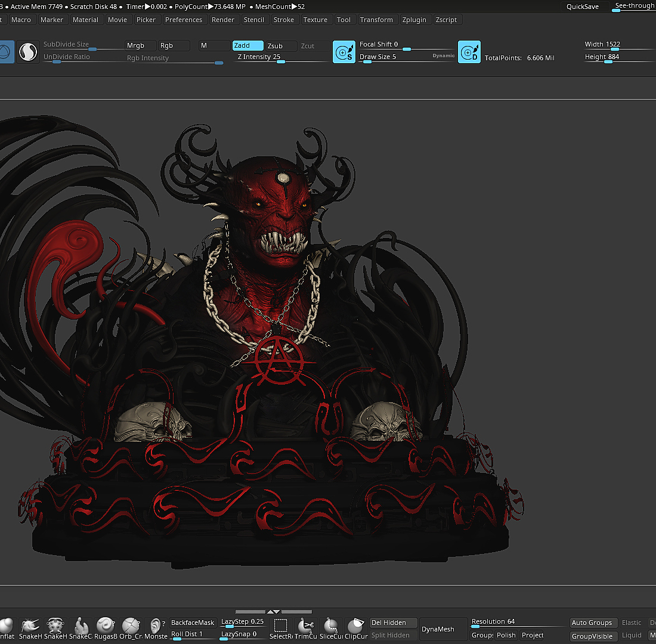Open the Preferences menu
656x644 pixels.
coord(184,20)
